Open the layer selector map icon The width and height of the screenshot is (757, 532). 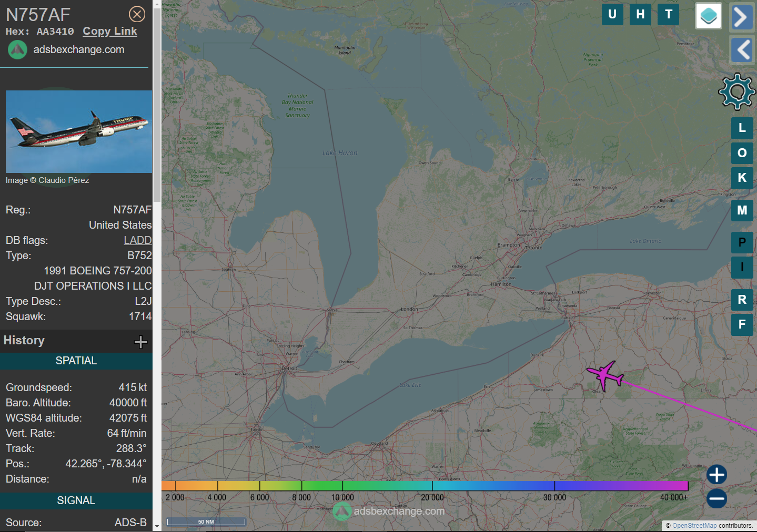[x=709, y=16]
